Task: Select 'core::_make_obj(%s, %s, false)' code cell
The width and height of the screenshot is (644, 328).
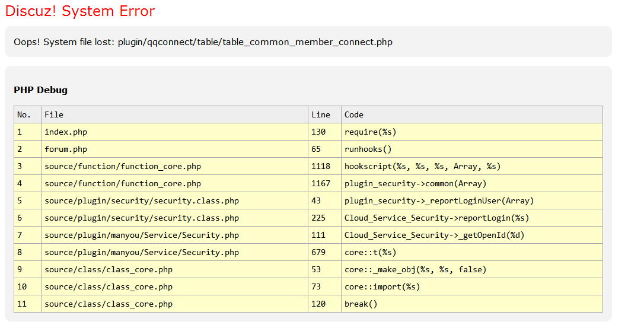Action: 472,270
